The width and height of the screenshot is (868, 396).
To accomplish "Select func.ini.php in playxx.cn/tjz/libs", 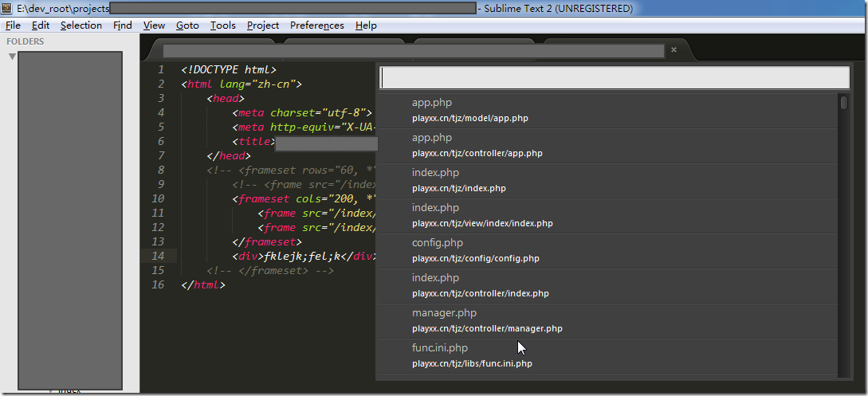I will click(x=608, y=356).
